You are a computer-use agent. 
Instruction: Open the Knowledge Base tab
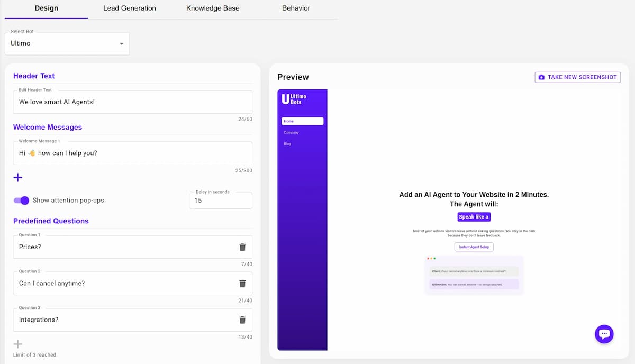pos(213,8)
